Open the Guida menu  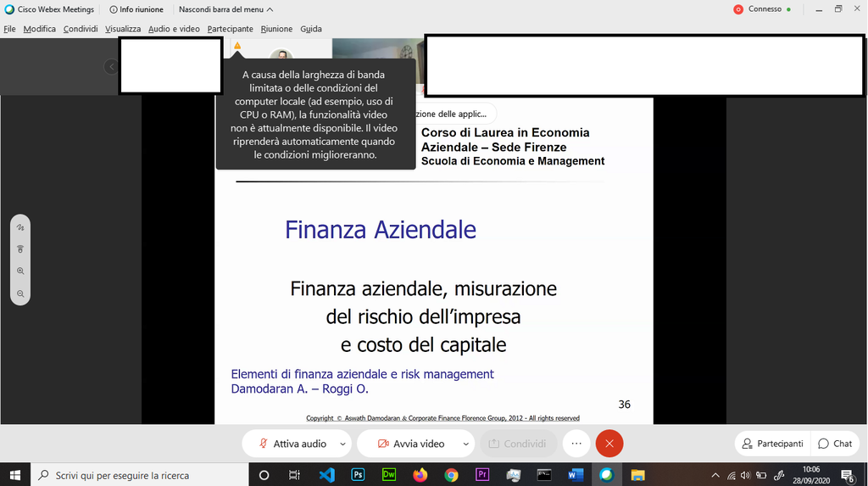(311, 29)
